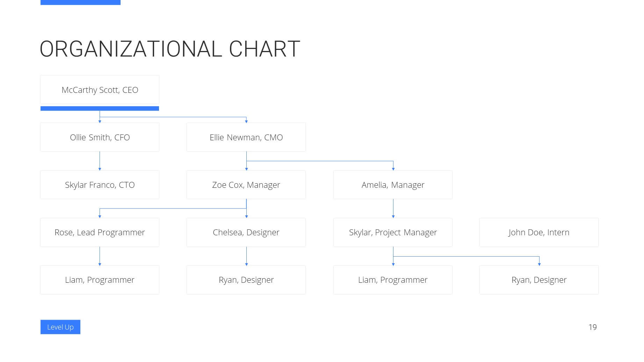Click the page number 19
Screen dimensions: 644x362
point(593,327)
